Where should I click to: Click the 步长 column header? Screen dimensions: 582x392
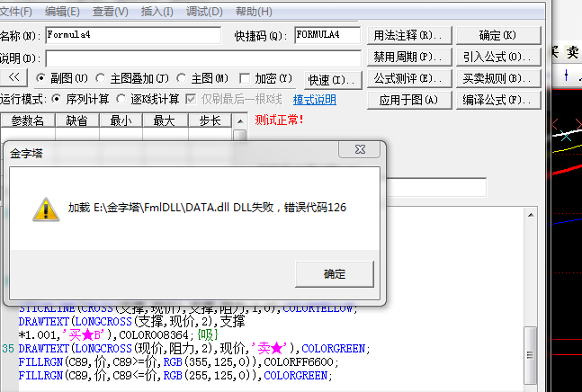pyautogui.click(x=210, y=120)
